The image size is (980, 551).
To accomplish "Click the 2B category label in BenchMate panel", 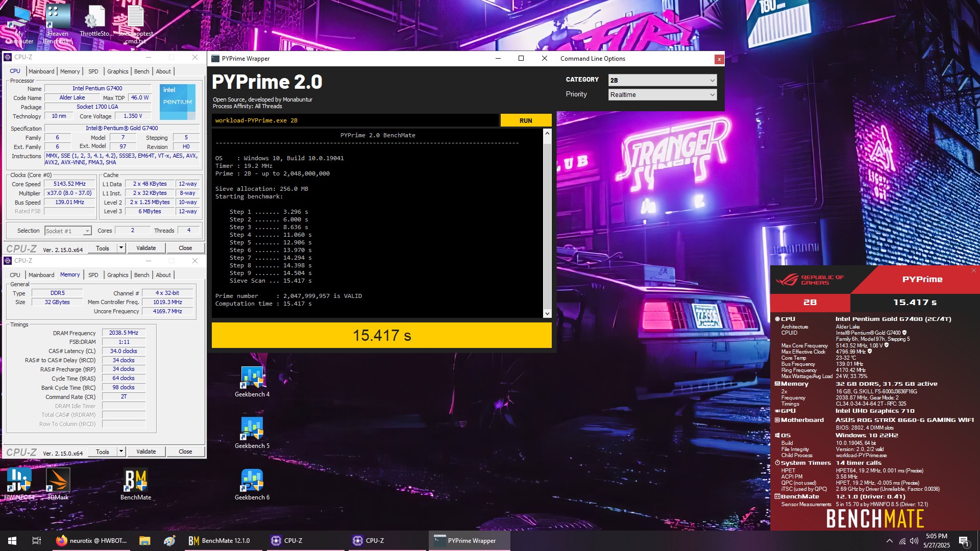I will click(810, 303).
